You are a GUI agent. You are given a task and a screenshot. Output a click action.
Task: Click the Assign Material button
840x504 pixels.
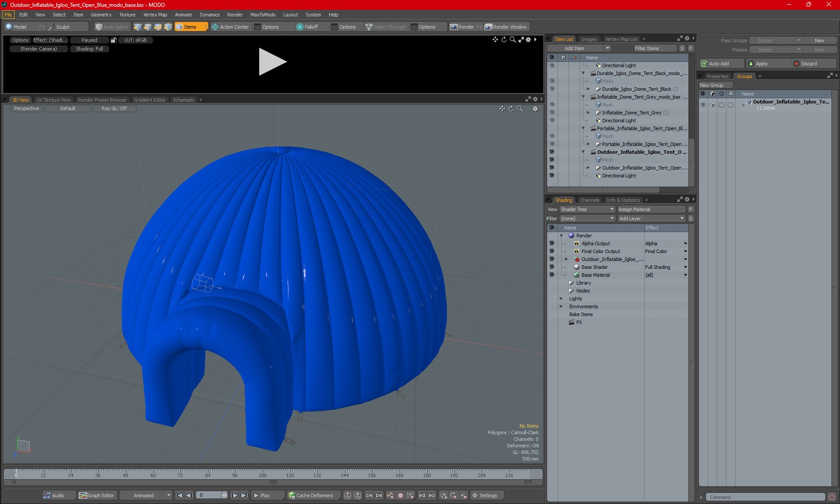pyautogui.click(x=651, y=209)
